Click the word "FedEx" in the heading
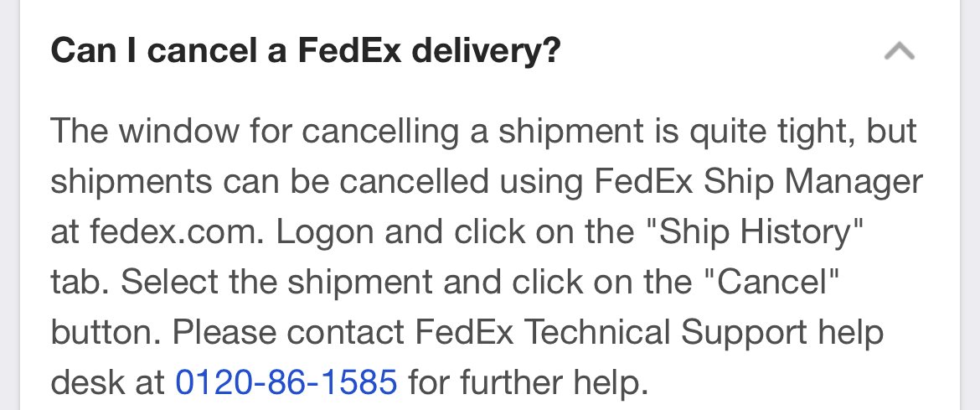Image resolution: width=980 pixels, height=410 pixels. (349, 50)
